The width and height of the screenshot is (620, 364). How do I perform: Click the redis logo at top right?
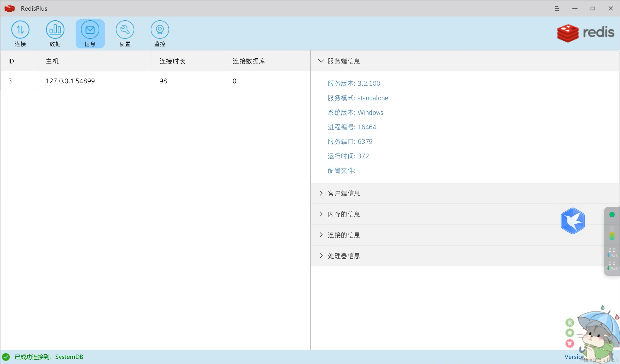[x=586, y=33]
